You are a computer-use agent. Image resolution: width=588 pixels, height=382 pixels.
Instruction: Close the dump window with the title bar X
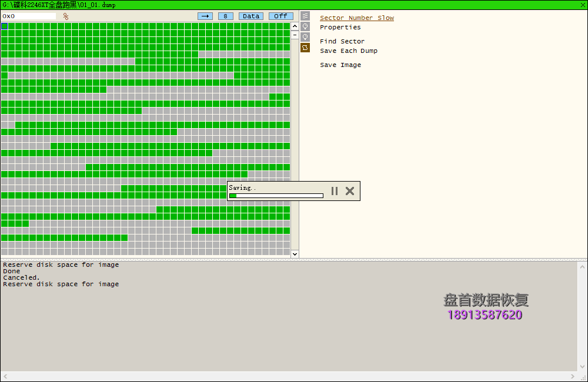coord(583,5)
